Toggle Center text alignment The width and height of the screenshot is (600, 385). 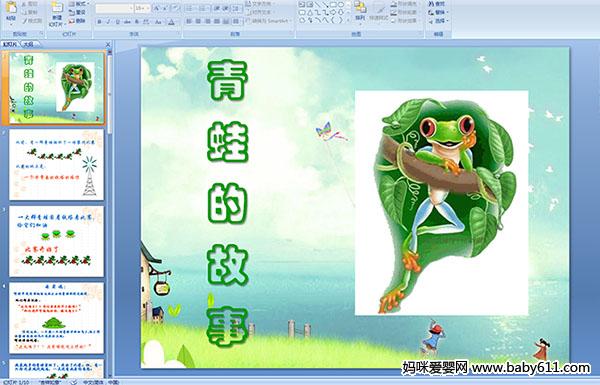198,21
